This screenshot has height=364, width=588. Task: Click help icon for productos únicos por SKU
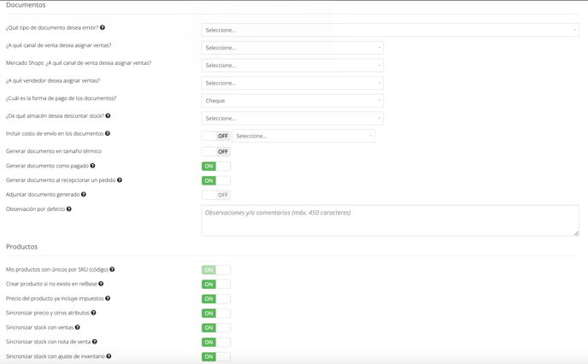point(112,269)
